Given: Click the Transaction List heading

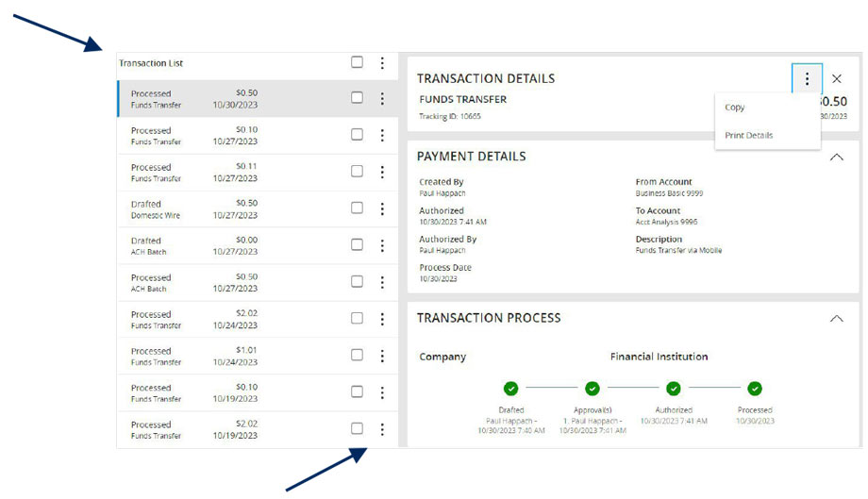Looking at the screenshot, I should pyautogui.click(x=151, y=63).
